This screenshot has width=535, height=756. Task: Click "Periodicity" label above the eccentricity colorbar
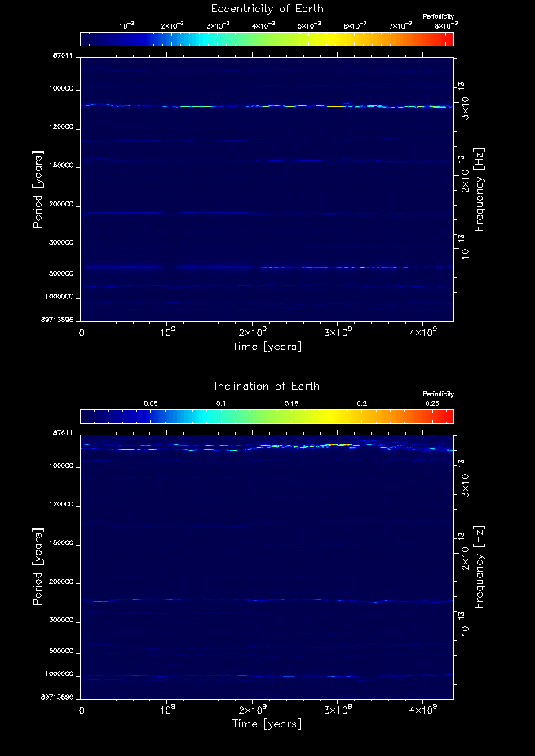[x=439, y=17]
